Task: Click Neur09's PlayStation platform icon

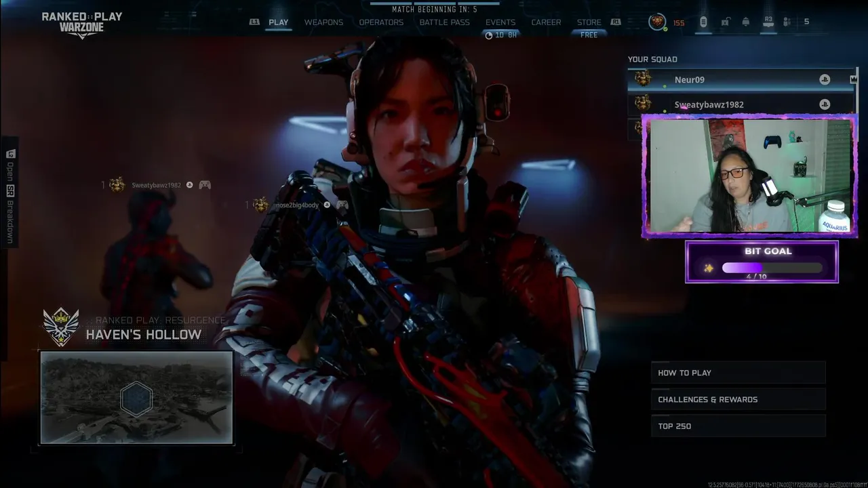Action: (x=825, y=79)
